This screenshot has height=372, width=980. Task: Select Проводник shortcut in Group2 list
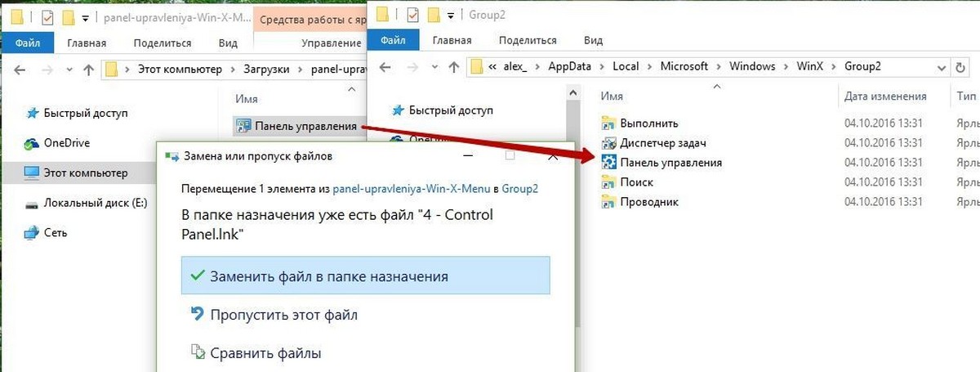[648, 202]
